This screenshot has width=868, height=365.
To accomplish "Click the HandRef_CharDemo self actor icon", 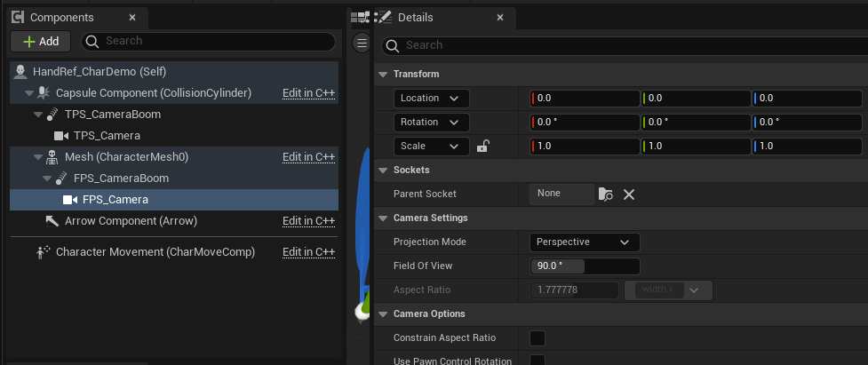I will tap(20, 72).
